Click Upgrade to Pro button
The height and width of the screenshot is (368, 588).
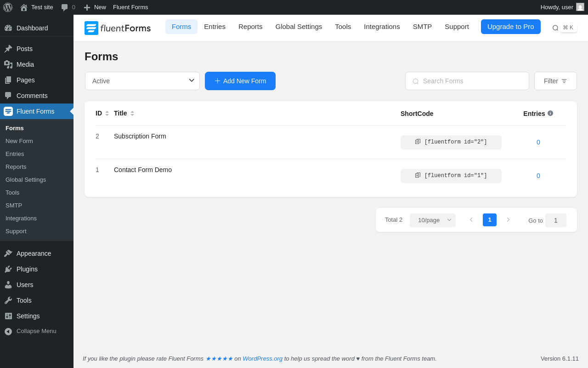click(x=510, y=27)
